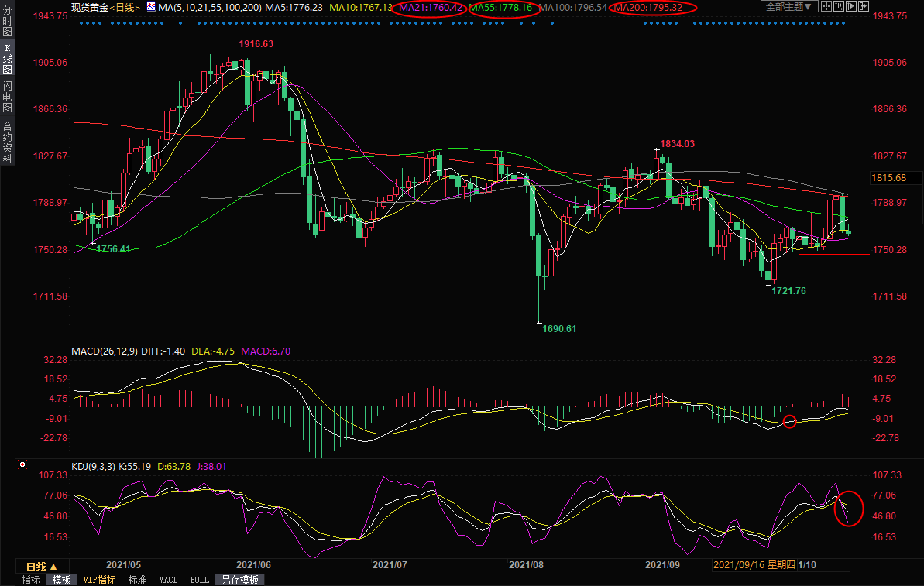Select the 指标 bottom tab

pos(31,580)
